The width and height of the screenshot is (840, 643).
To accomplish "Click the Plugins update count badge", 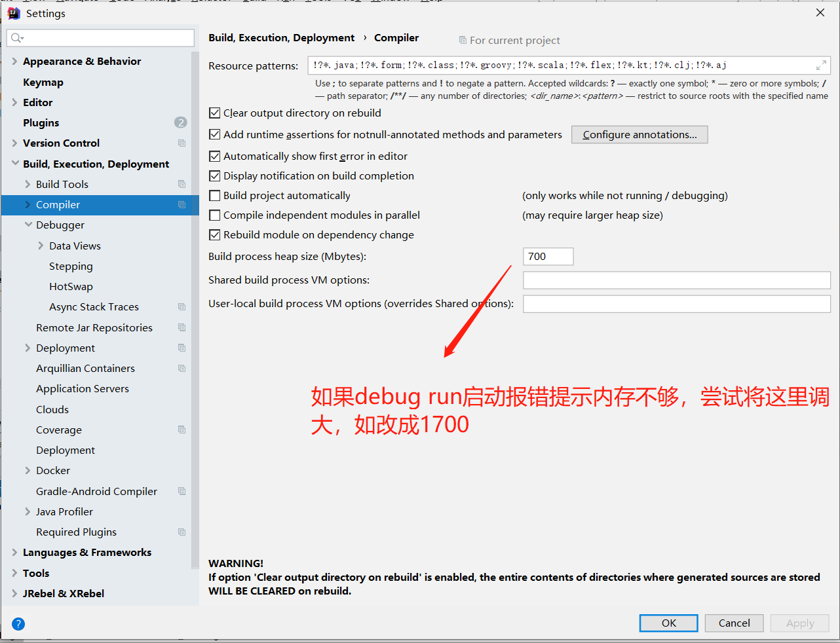I will pos(180,122).
